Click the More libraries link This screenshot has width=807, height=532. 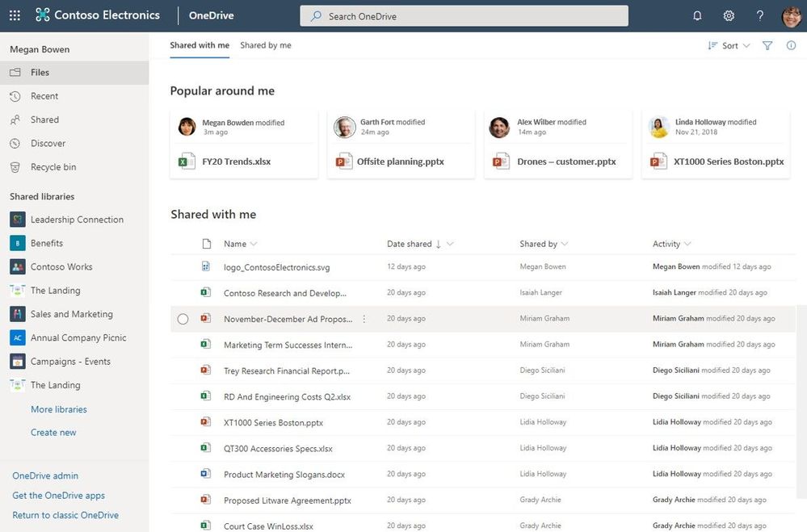click(x=59, y=409)
